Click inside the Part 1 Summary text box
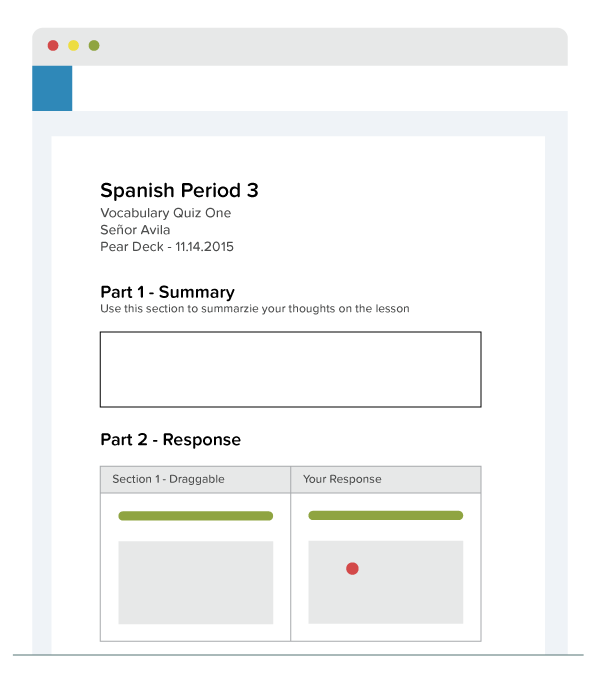The image size is (600, 684). 291,369
